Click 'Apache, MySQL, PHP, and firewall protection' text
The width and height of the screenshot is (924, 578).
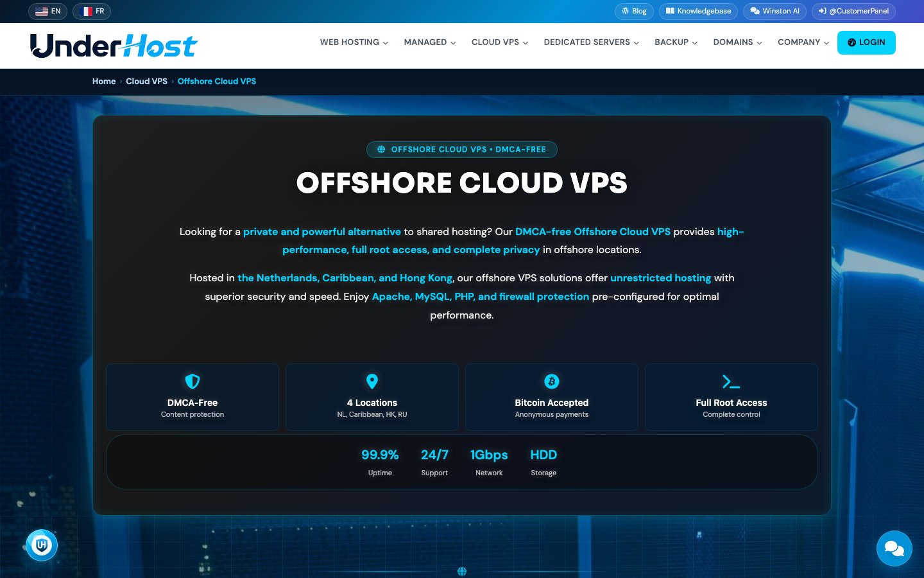[x=481, y=297]
